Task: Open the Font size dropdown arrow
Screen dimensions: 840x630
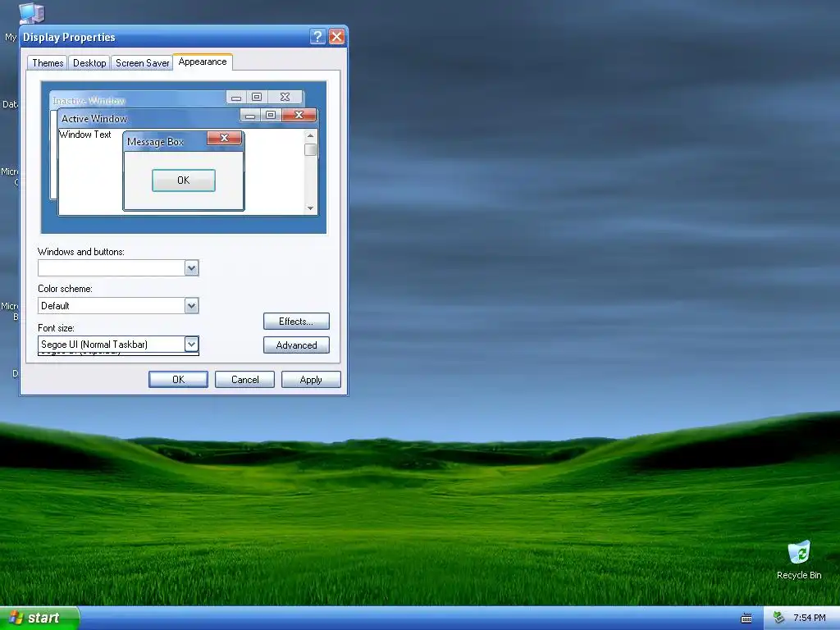Action: [191, 344]
